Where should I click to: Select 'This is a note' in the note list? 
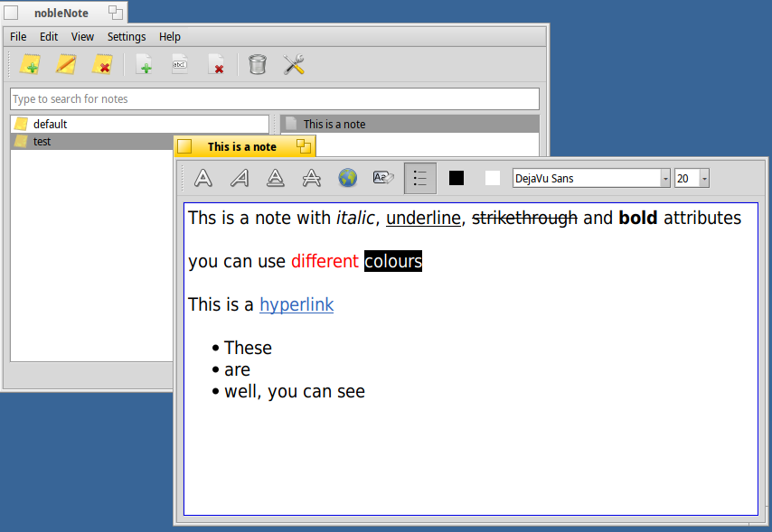tap(410, 124)
